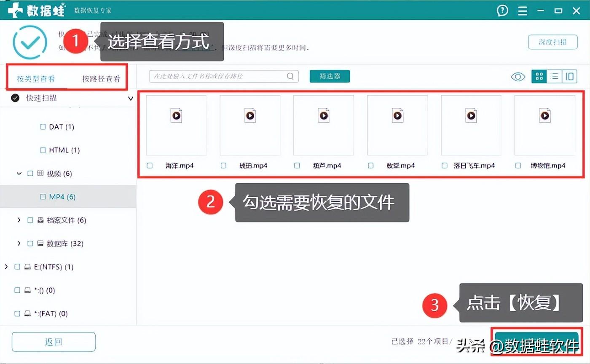Check the box for 琥珀.mp4
This screenshot has width=590, height=364.
click(223, 166)
